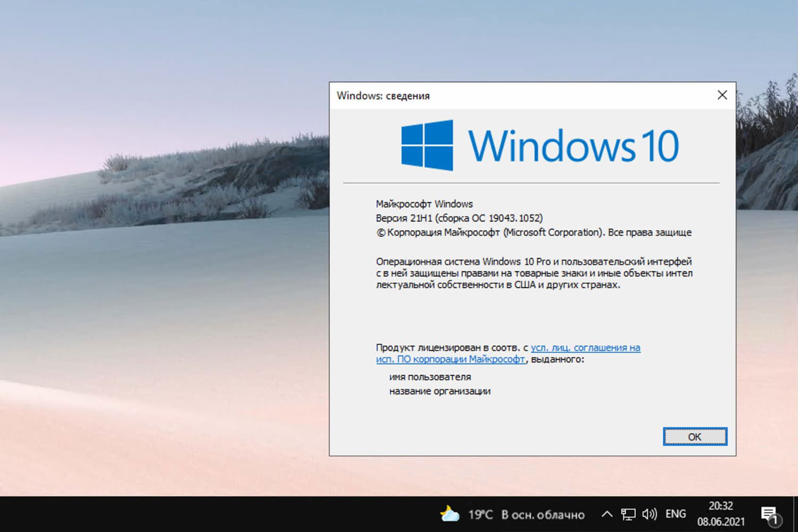The height and width of the screenshot is (532, 798).
Task: Click the Microsoft Corporation copyright line
Action: click(x=534, y=232)
